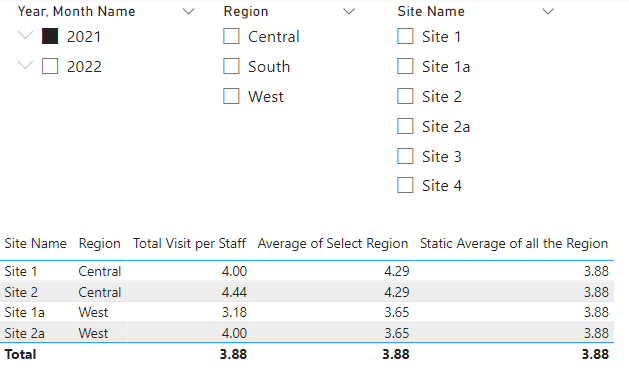
Task: Click 4.00 visit value in Site 2a row
Action: 234,333
